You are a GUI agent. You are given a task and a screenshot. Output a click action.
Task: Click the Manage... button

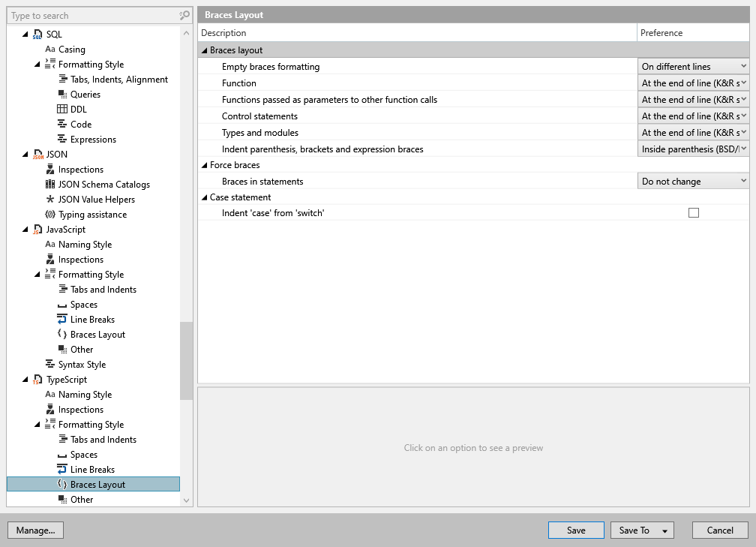click(x=36, y=530)
